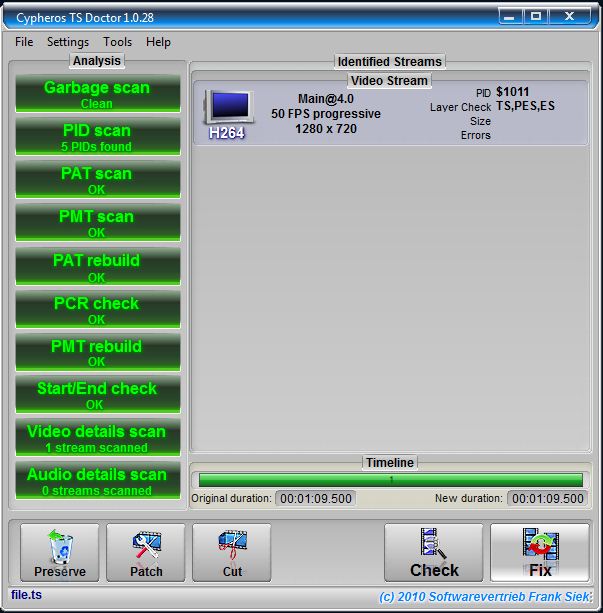
Task: Click the Video details scan button
Action: pyautogui.click(x=97, y=438)
